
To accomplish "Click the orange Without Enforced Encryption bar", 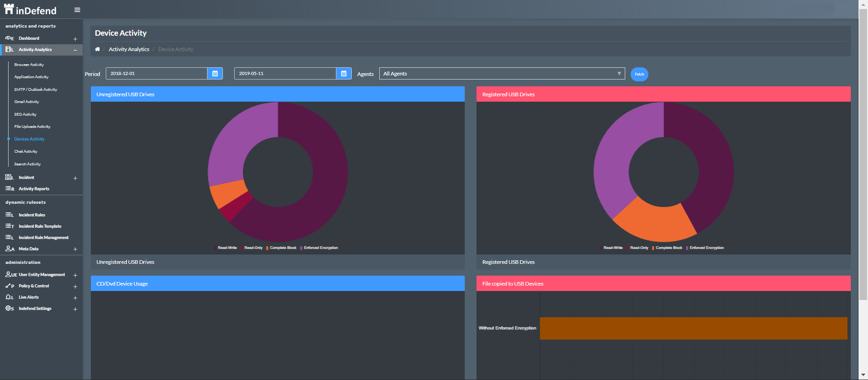I will [693, 328].
